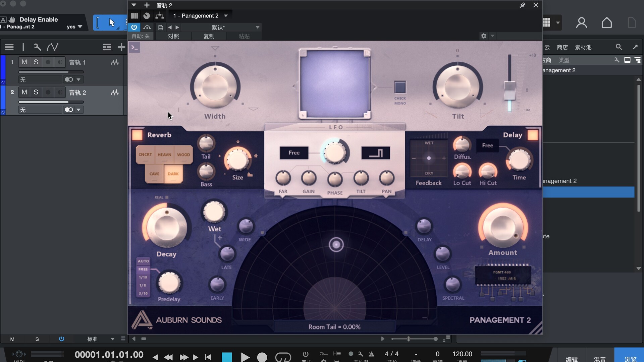Viewport: 644px width, 362px height.
Task: Click the source position in the radar
Action: [x=336, y=245]
